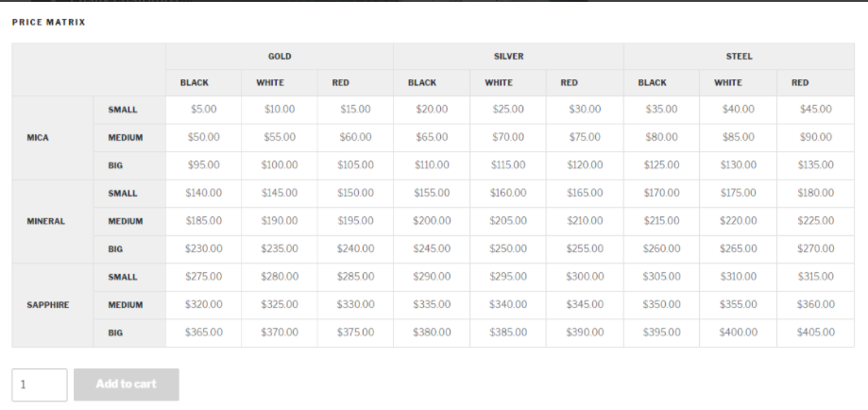Click the BIG label in SAPPHIRE rows
Viewport: 868px width, 410px height.
point(129,333)
